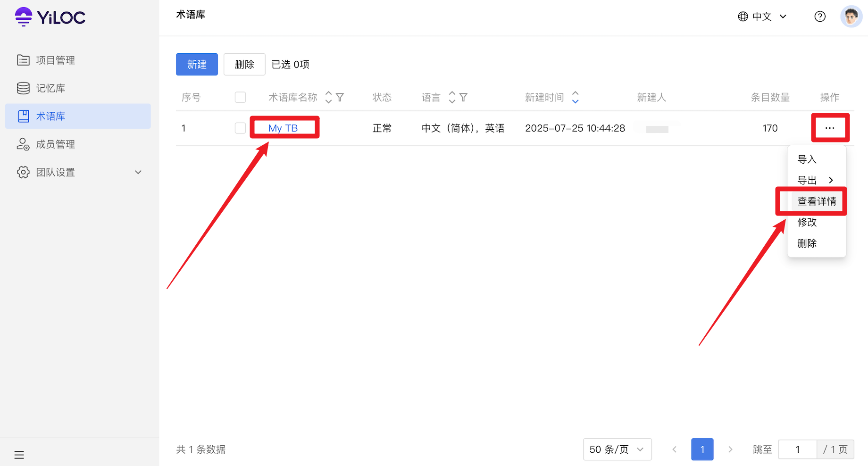Open the help question mark icon
The height and width of the screenshot is (466, 868).
820,17
